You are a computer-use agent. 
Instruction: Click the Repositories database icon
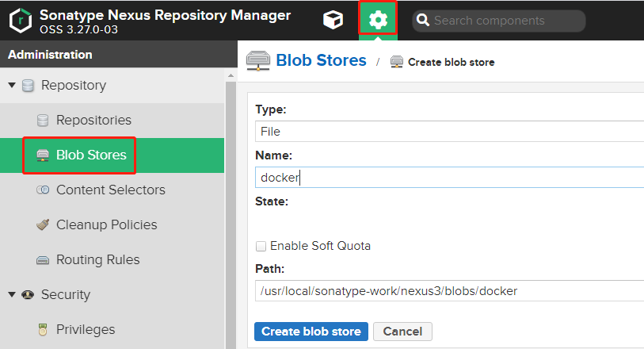[x=43, y=121]
